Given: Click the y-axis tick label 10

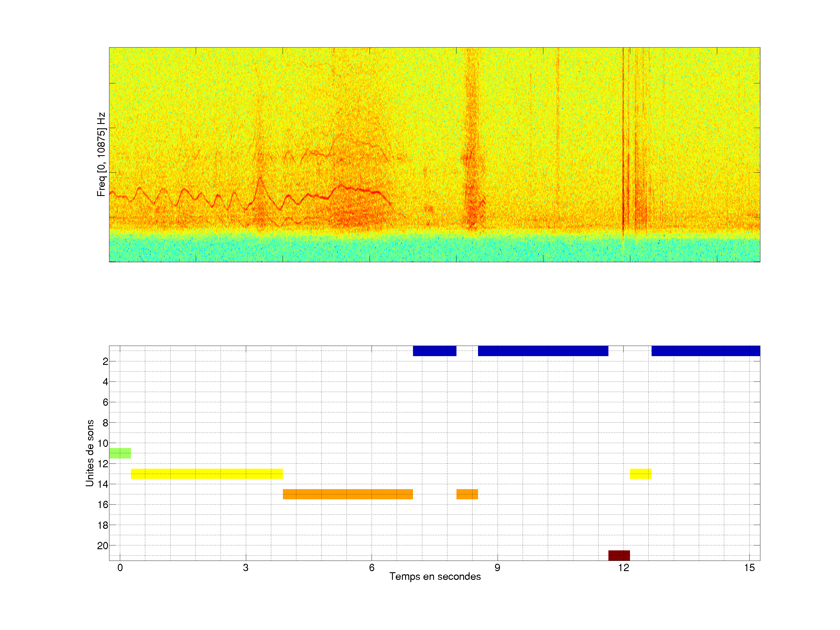Looking at the screenshot, I should click(103, 443).
